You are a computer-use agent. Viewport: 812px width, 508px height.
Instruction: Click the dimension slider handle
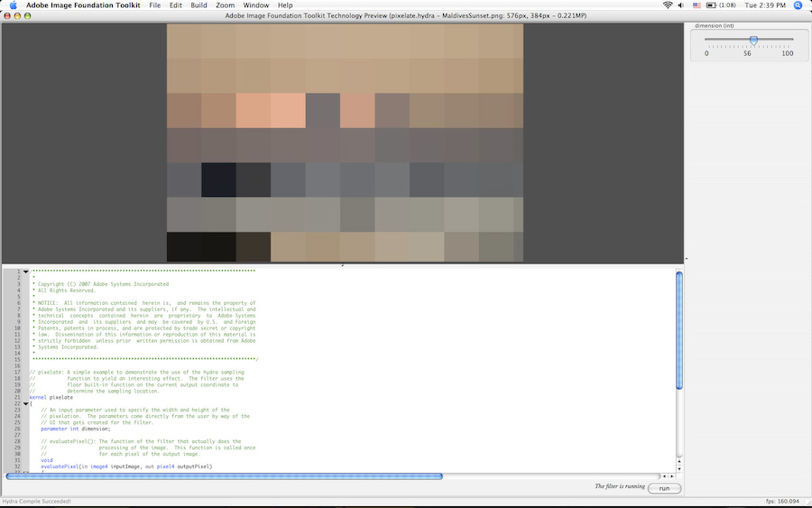[x=753, y=40]
